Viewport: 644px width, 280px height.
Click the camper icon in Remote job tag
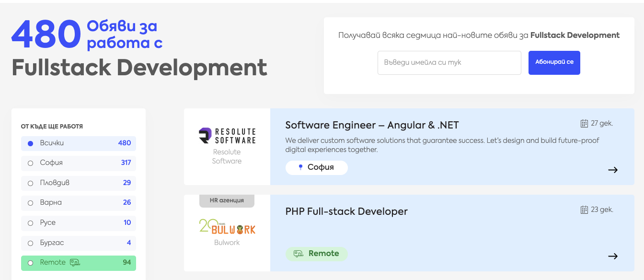[299, 254]
